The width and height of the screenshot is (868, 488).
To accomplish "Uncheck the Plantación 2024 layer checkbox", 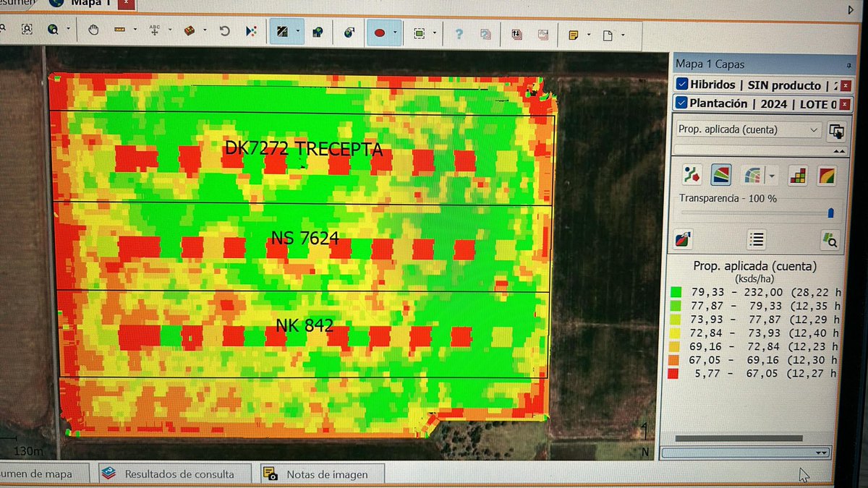I will [x=681, y=103].
